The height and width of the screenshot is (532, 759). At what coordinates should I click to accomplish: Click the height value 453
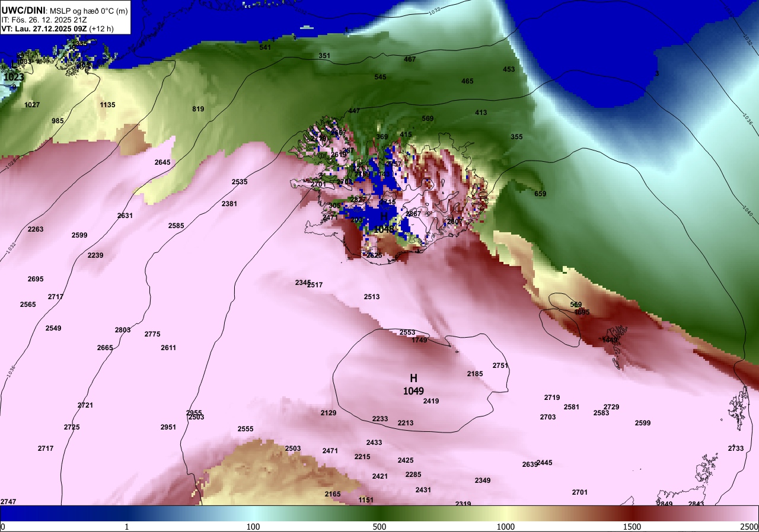(509, 69)
